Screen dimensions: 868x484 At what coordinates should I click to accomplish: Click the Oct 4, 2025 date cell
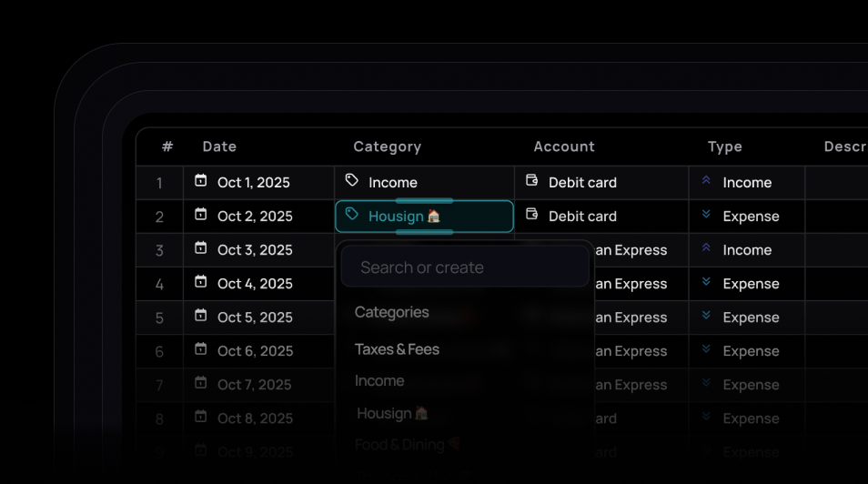[255, 284]
